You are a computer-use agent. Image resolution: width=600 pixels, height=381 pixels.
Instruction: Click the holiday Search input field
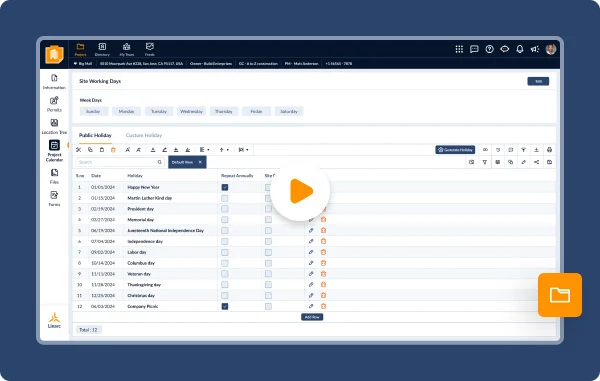[x=120, y=162]
